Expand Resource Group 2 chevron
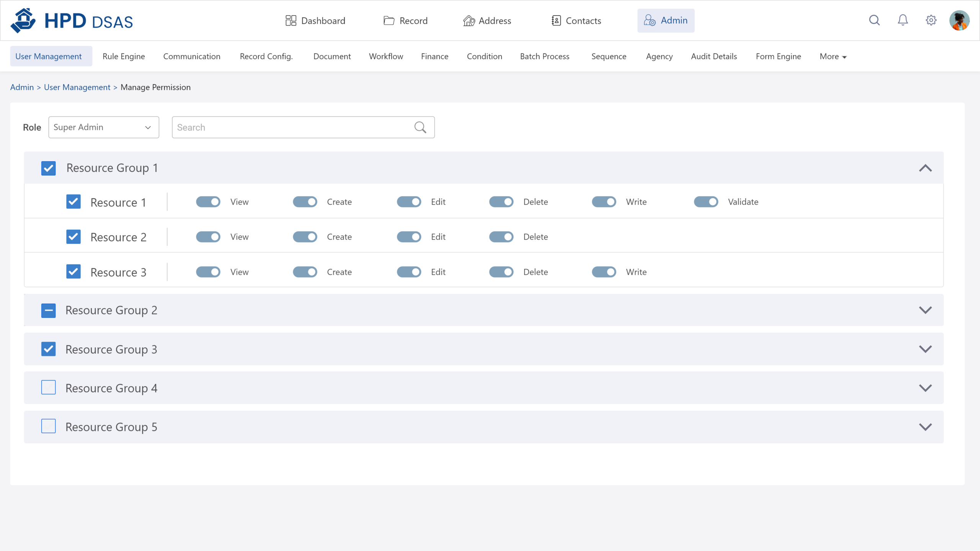The image size is (980, 551). tap(925, 310)
